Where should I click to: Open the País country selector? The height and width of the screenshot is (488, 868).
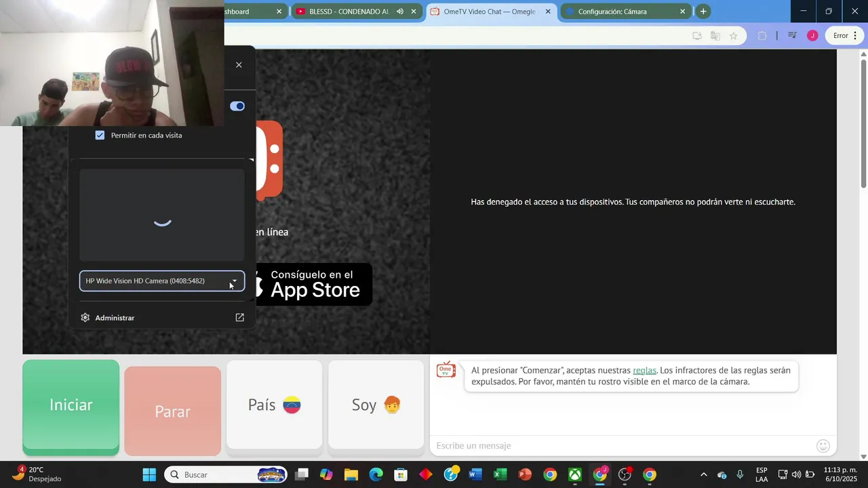click(x=274, y=405)
